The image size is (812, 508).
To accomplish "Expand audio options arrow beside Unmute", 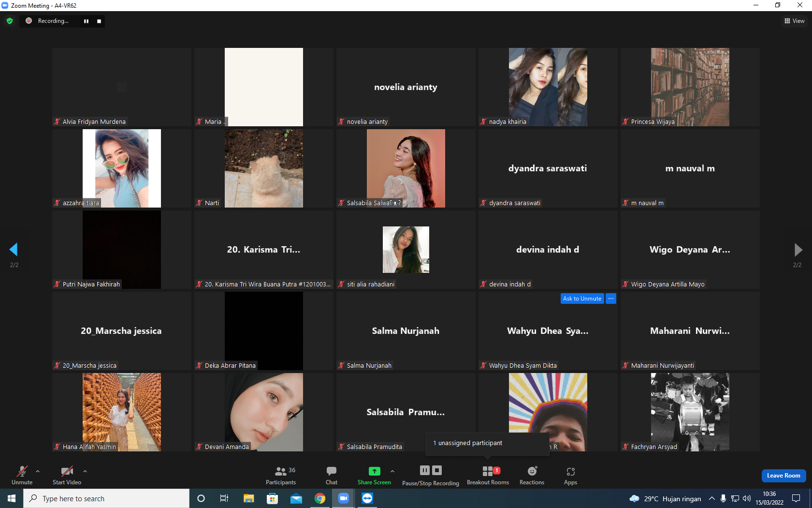I will coord(38,471).
